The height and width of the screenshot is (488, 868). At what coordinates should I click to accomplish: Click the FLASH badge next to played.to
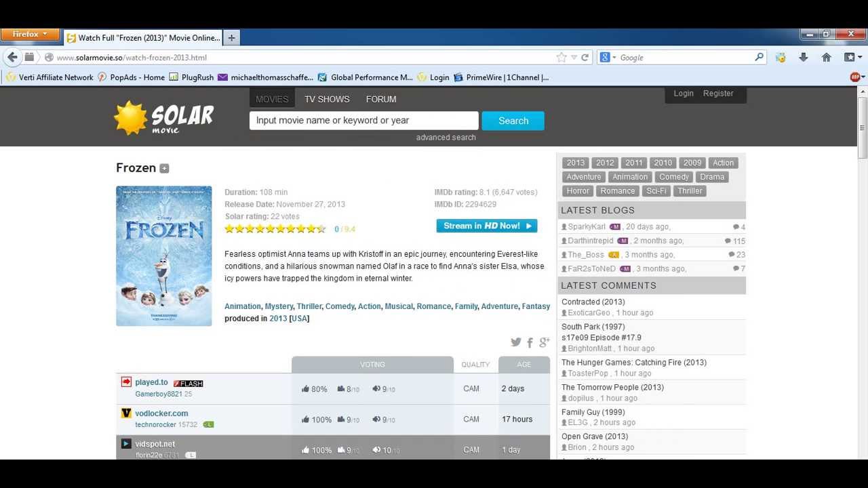[189, 384]
